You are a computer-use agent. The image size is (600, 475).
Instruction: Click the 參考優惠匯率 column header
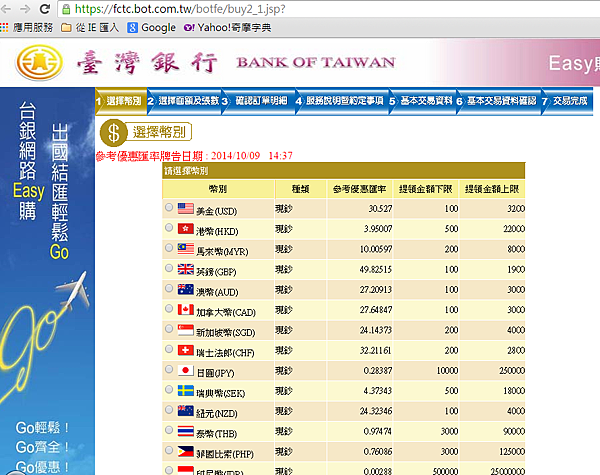coord(359,189)
